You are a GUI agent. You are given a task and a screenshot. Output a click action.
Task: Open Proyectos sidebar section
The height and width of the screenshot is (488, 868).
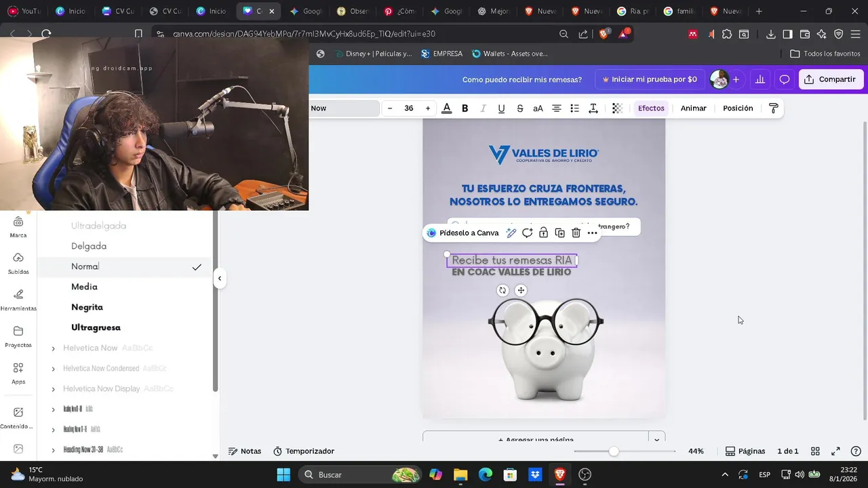coord(18,337)
